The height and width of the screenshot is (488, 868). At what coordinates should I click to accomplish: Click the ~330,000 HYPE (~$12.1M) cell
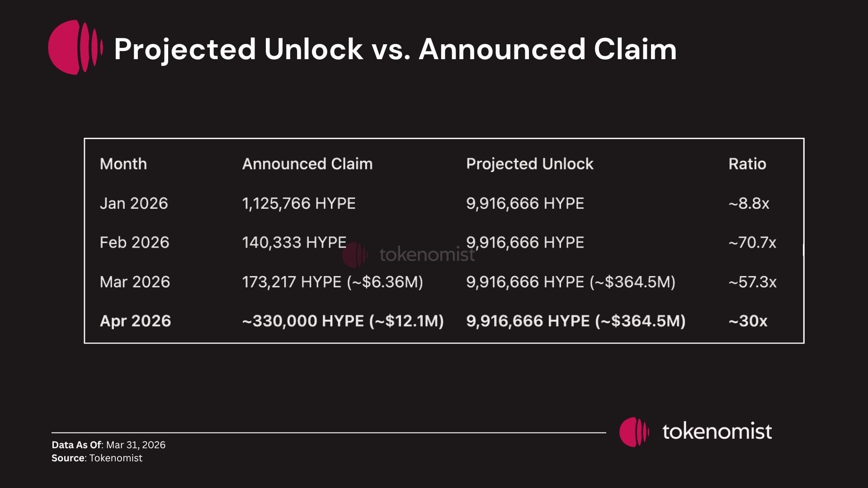tap(343, 321)
